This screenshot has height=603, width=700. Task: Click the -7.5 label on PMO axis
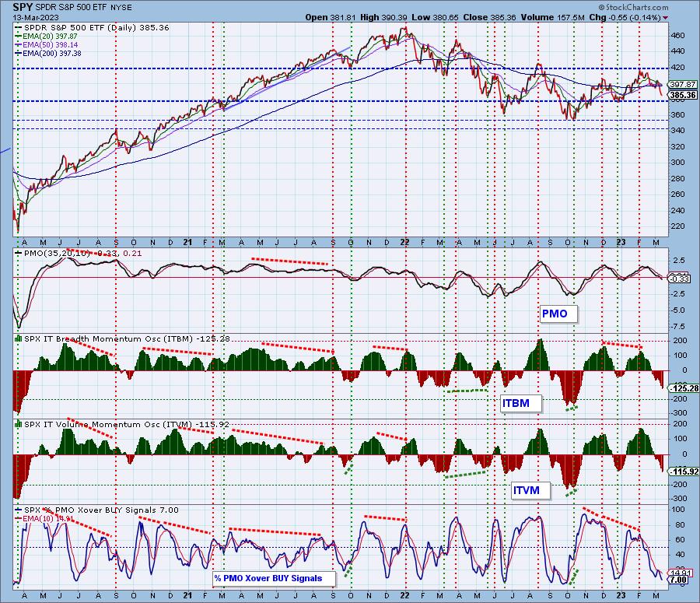(679, 327)
